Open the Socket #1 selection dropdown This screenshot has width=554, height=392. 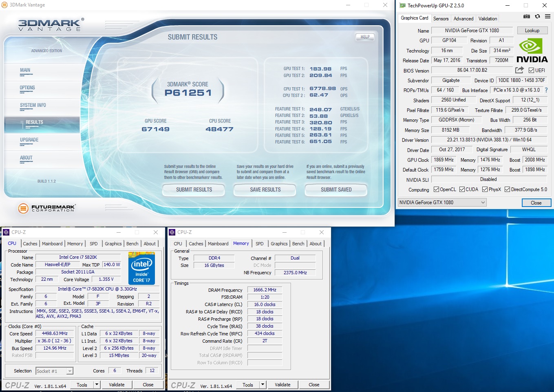point(54,371)
